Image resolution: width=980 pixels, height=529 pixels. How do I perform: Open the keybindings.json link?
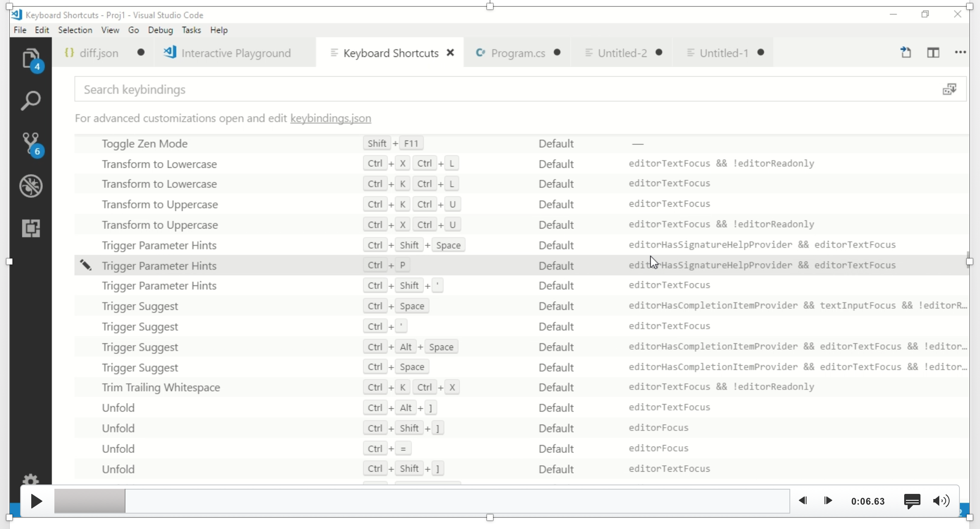point(330,119)
